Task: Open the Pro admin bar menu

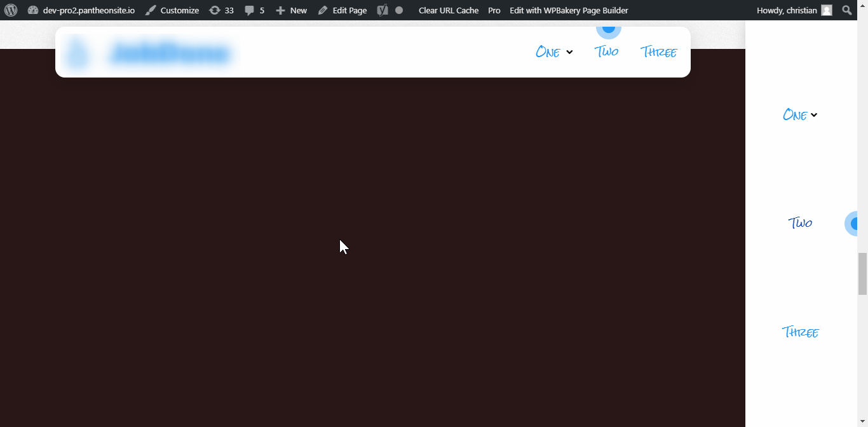Action: pyautogui.click(x=494, y=10)
